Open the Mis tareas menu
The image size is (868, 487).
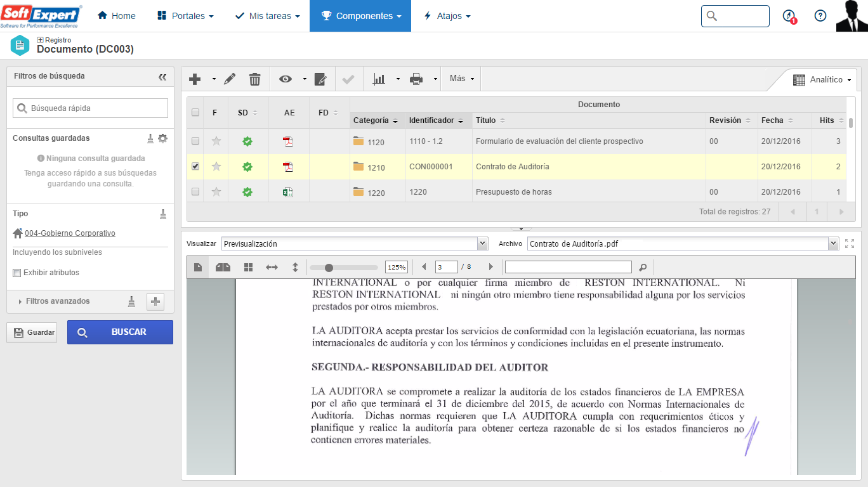267,16
